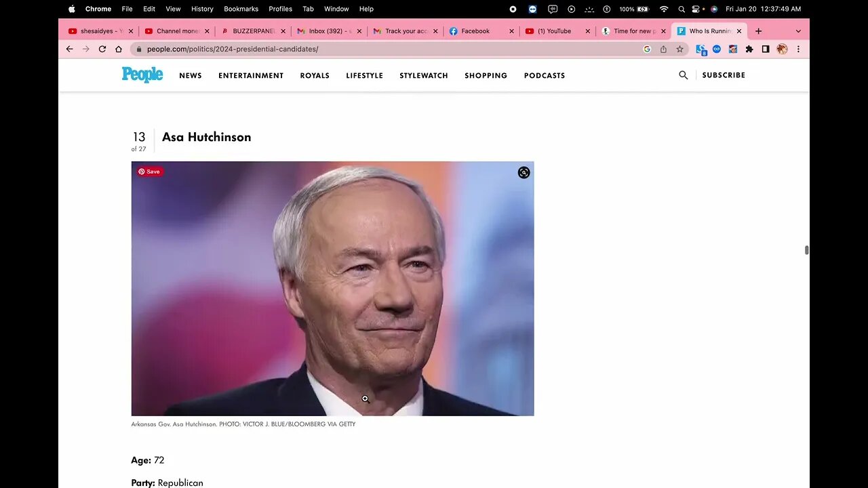
Task: Go to the NEWS section
Action: (191, 75)
